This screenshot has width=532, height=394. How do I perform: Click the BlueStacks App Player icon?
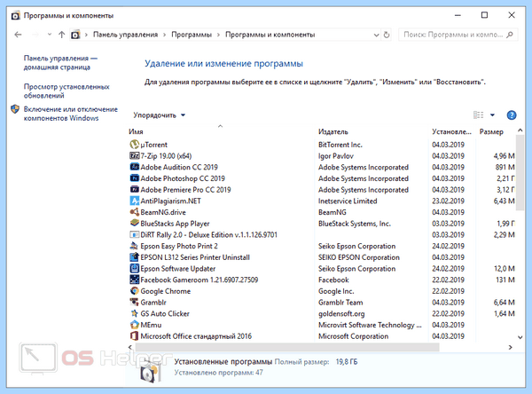pos(135,223)
